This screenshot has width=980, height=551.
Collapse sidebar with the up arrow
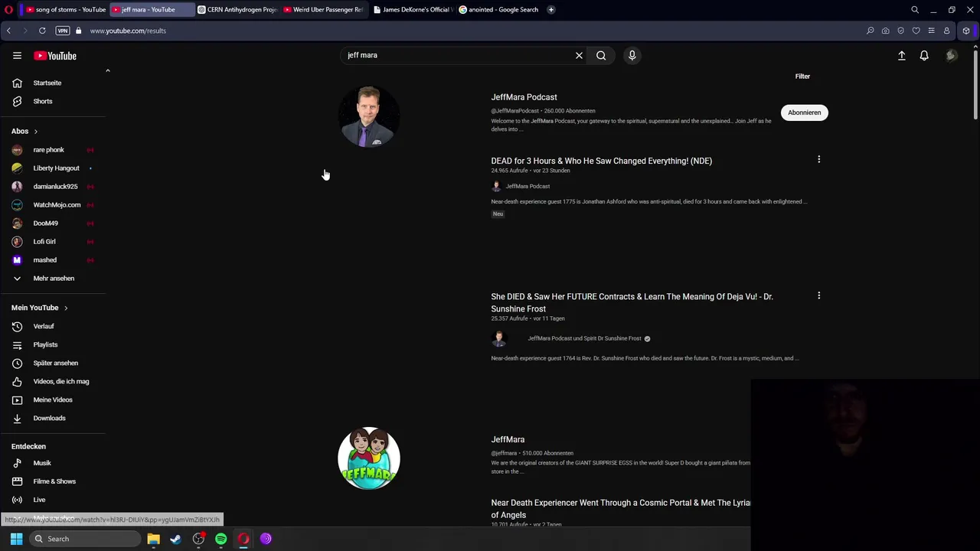(107, 70)
